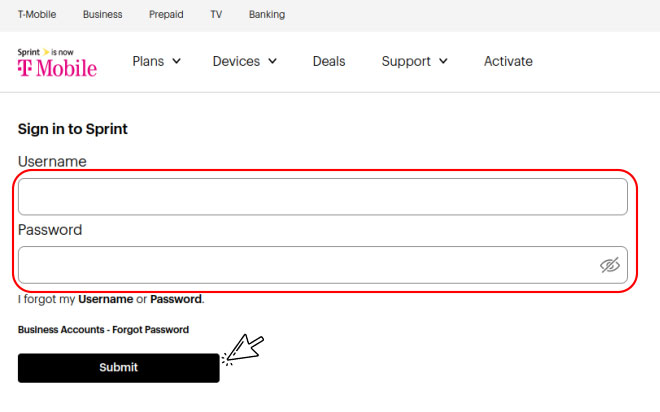The height and width of the screenshot is (412, 660).
Task: Open the Deals page
Action: pyautogui.click(x=329, y=61)
